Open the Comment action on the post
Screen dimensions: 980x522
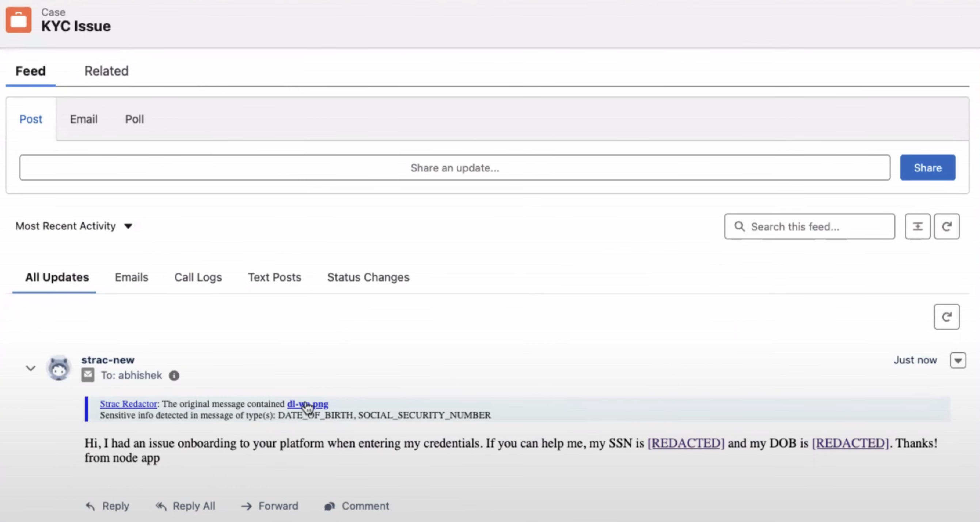click(x=330, y=506)
